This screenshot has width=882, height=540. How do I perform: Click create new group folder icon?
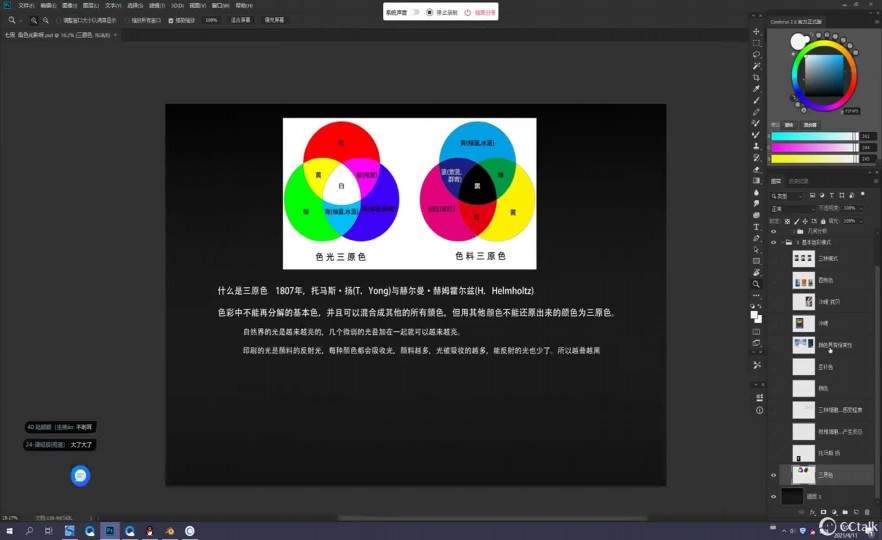point(845,512)
